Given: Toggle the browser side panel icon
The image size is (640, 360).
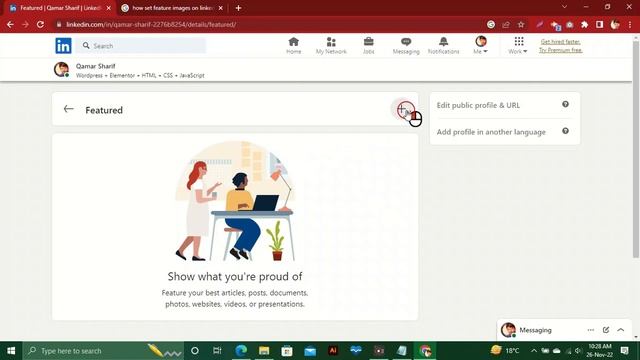Looking at the screenshot, I should pyautogui.click(x=600, y=24).
